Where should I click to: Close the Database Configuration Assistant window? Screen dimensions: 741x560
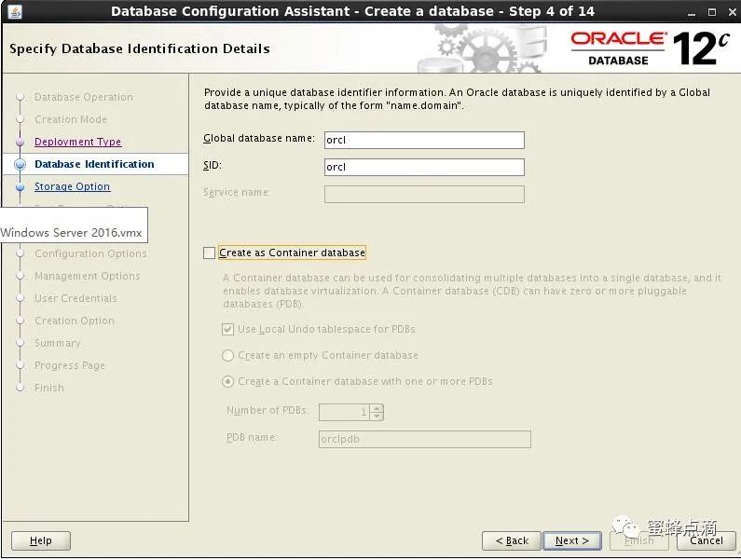[732, 12]
